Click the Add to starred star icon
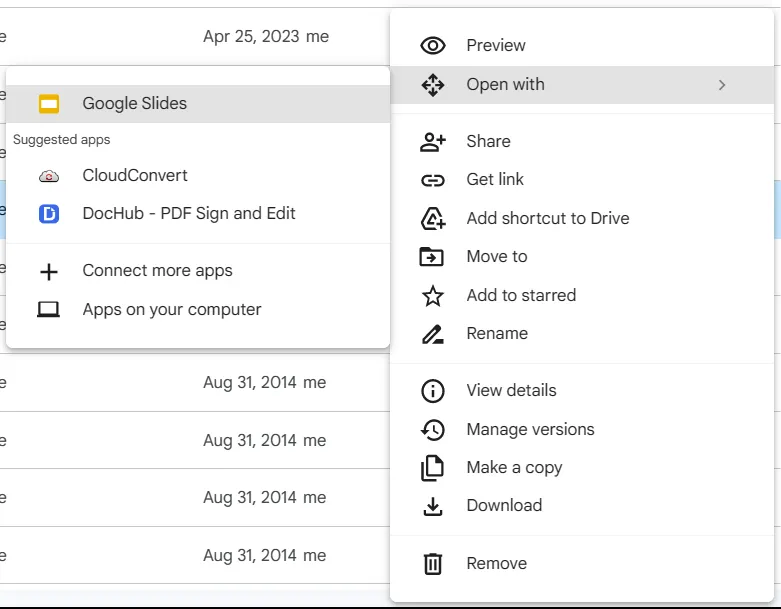 click(x=432, y=295)
